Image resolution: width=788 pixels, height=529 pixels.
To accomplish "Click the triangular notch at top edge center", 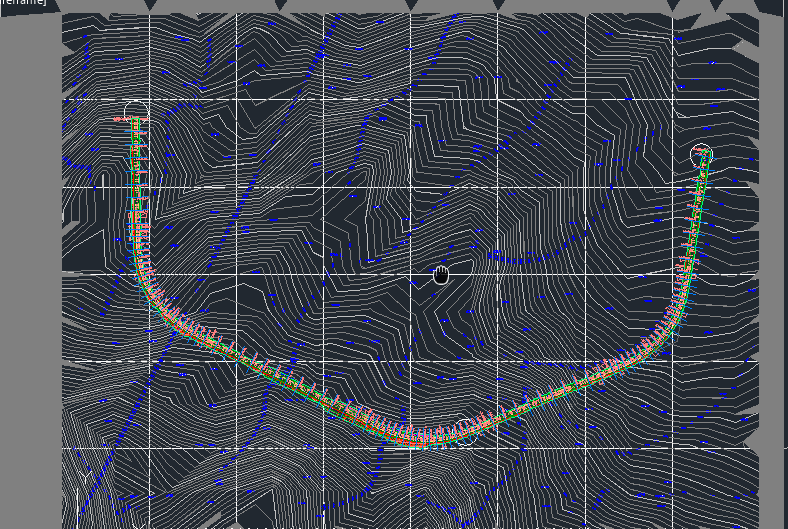I will (x=411, y=5).
